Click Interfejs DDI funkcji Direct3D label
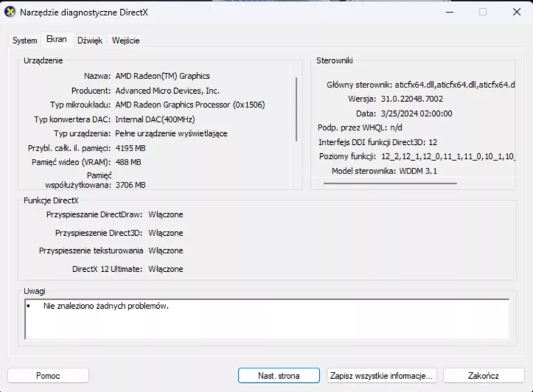533x392 pixels. point(372,142)
